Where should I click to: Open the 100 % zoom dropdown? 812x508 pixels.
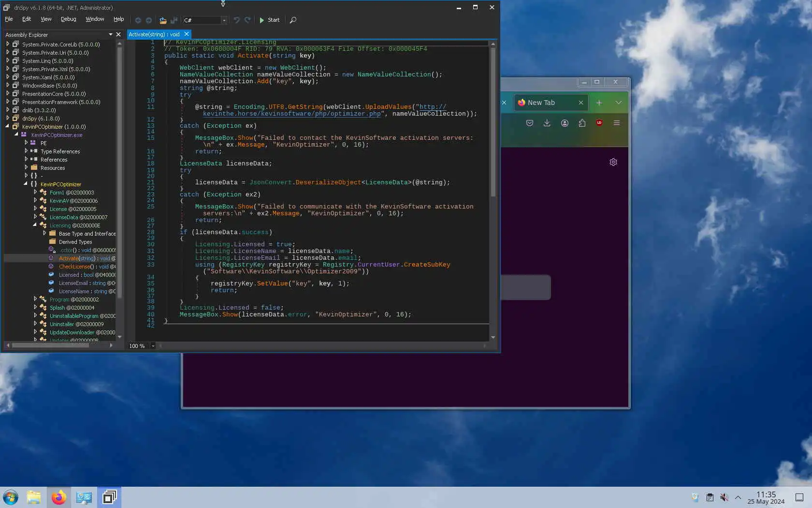[153, 346]
